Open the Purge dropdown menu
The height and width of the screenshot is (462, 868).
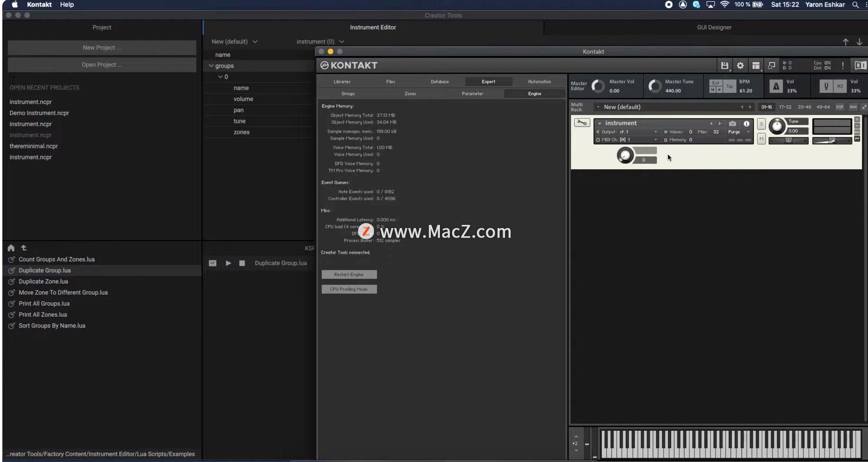pos(739,132)
